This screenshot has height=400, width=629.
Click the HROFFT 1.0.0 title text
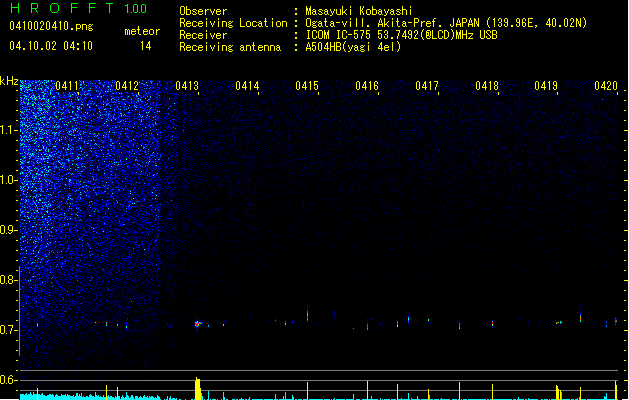(x=78, y=8)
